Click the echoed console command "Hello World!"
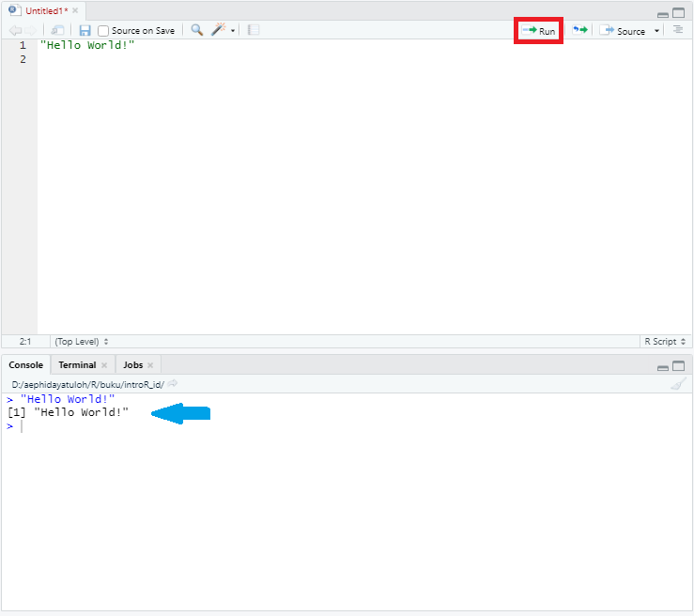694x616 pixels. pos(68,399)
